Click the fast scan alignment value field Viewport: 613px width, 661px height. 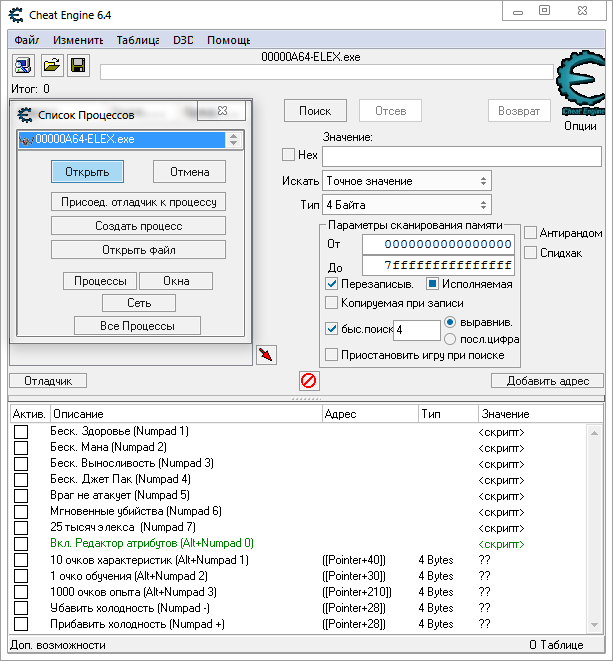[x=417, y=330]
